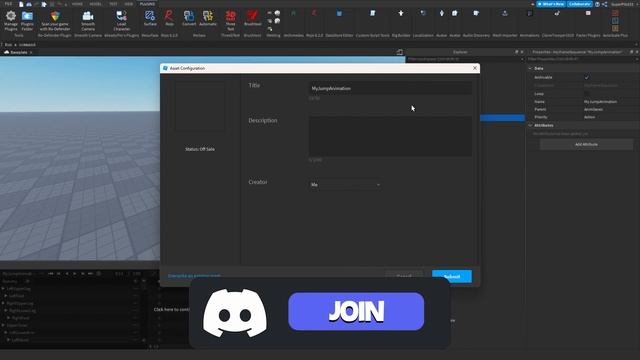640x360 pixels.
Task: Scan your game with Ro-Defender
Action: (55, 20)
